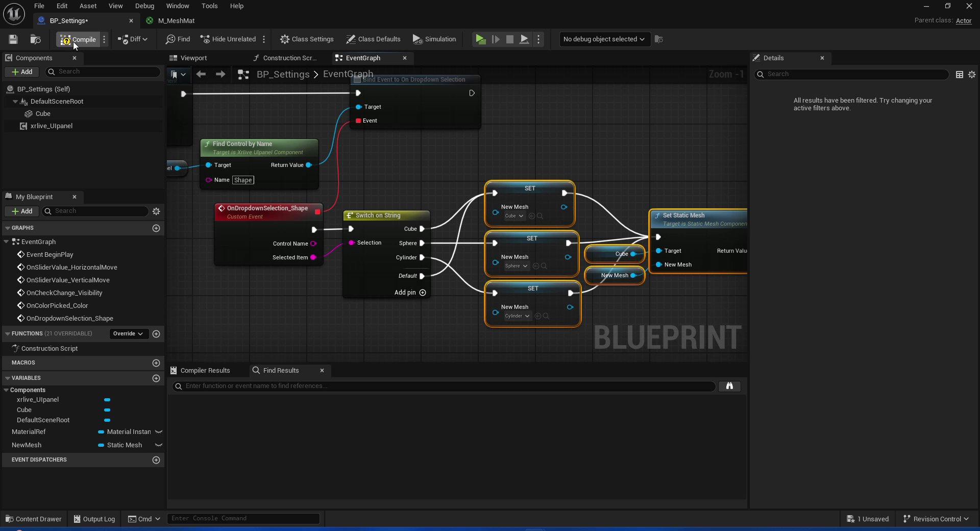Collapse the EventGraph tree node

(x=6, y=242)
